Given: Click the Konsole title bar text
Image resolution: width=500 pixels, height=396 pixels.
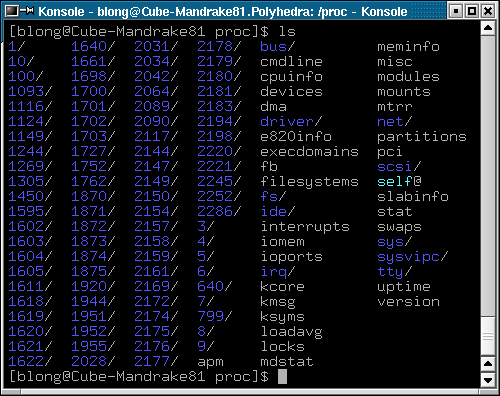Looking at the screenshot, I should coord(223,12).
